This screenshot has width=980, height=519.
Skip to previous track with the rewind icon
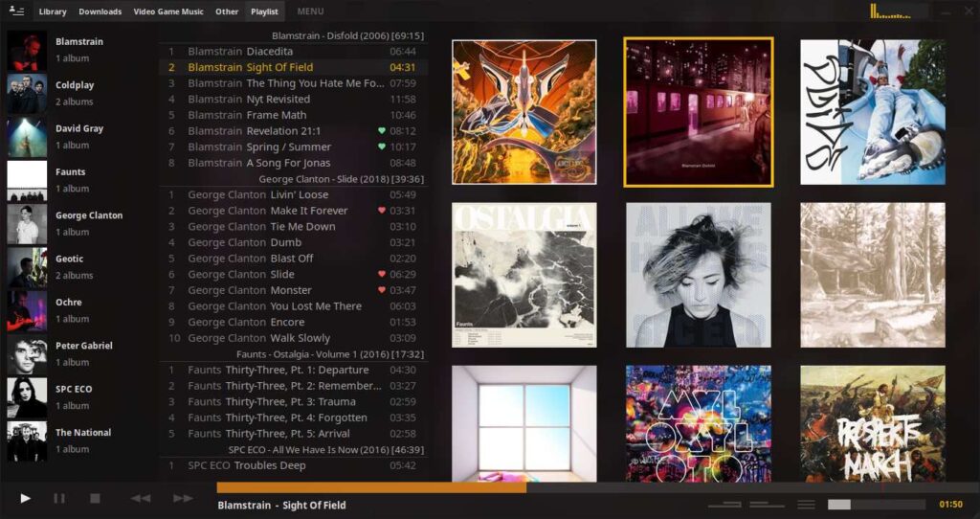coord(141,498)
